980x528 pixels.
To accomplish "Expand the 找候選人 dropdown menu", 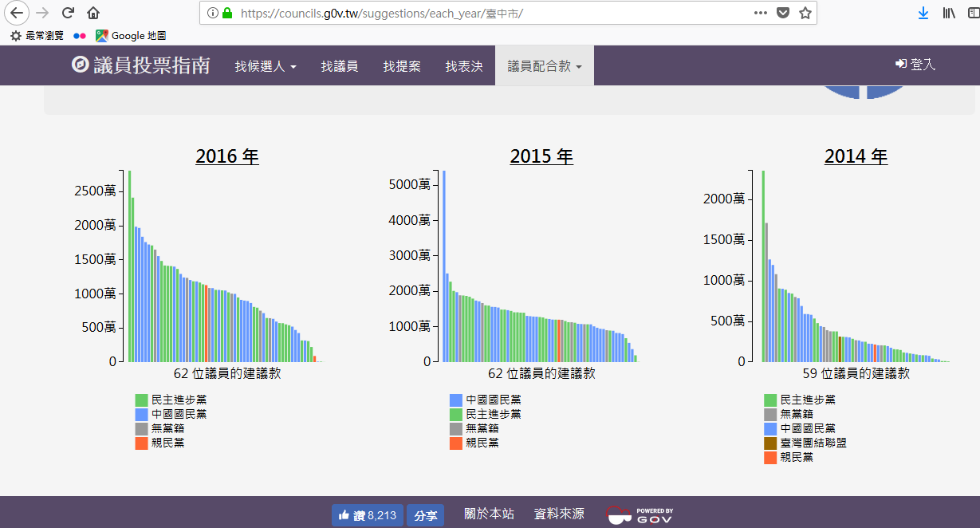I will pyautogui.click(x=266, y=66).
